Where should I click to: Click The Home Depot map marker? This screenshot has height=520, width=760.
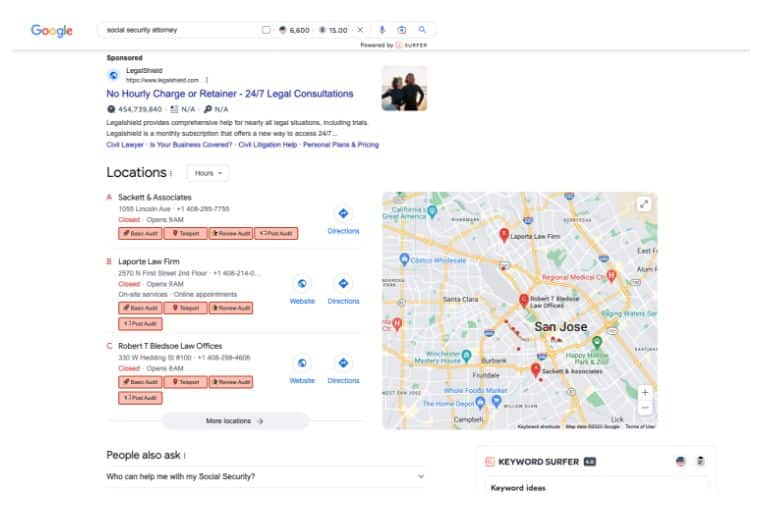[480, 402]
